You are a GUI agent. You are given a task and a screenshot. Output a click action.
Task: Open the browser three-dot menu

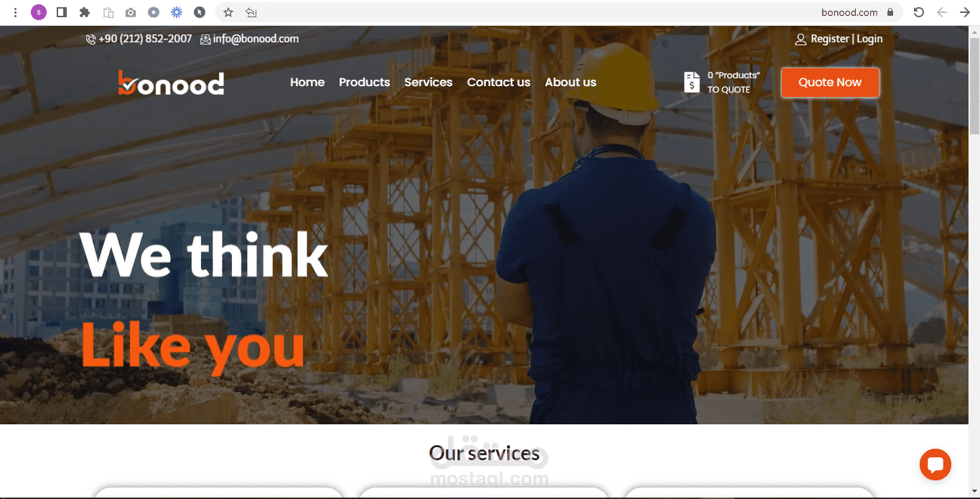point(15,12)
